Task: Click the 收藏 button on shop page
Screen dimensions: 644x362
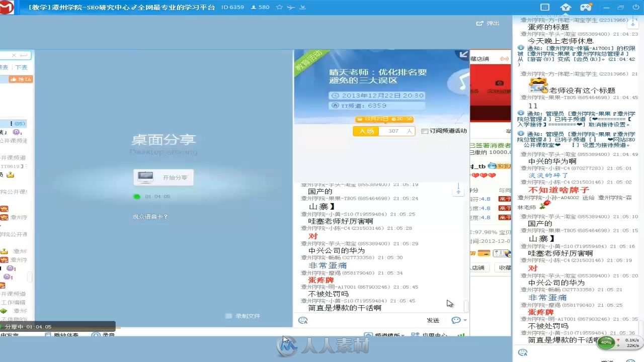Action: (505, 268)
